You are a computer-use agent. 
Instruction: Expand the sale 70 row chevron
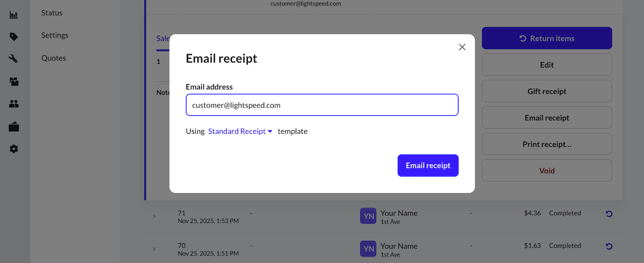click(x=154, y=249)
